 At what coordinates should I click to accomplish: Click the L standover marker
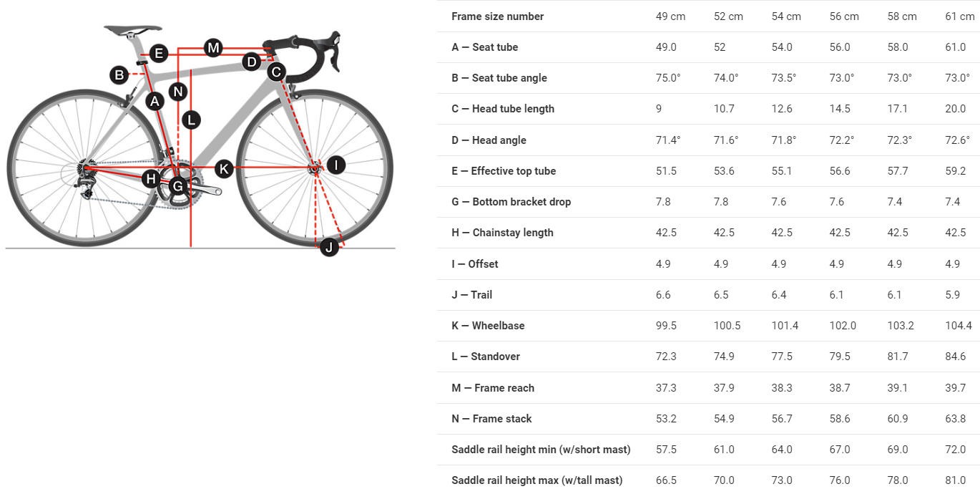coord(190,120)
